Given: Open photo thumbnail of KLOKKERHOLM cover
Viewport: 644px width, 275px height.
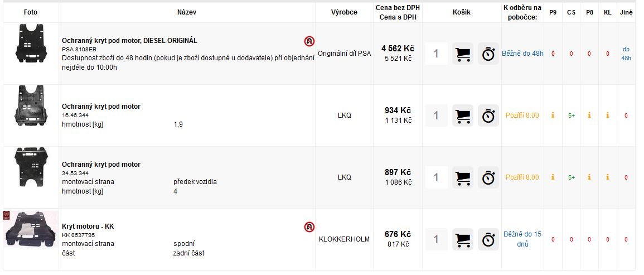Looking at the screenshot, I should click(x=31, y=229).
